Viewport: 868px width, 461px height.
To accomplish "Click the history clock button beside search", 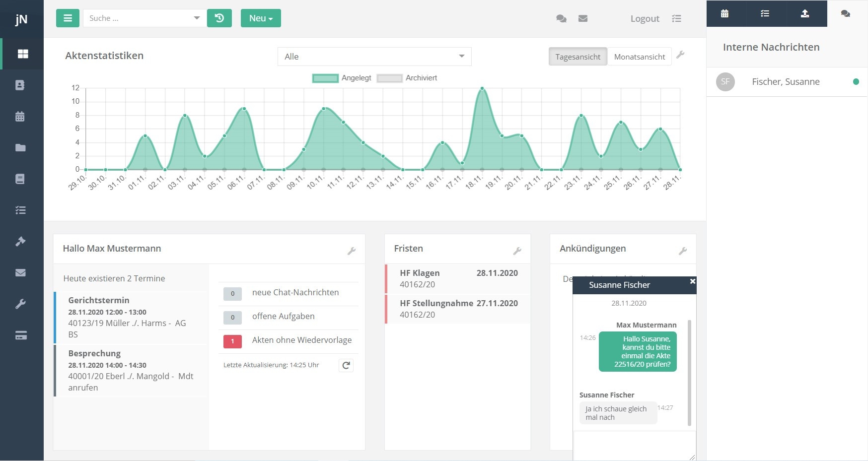I will tap(219, 18).
